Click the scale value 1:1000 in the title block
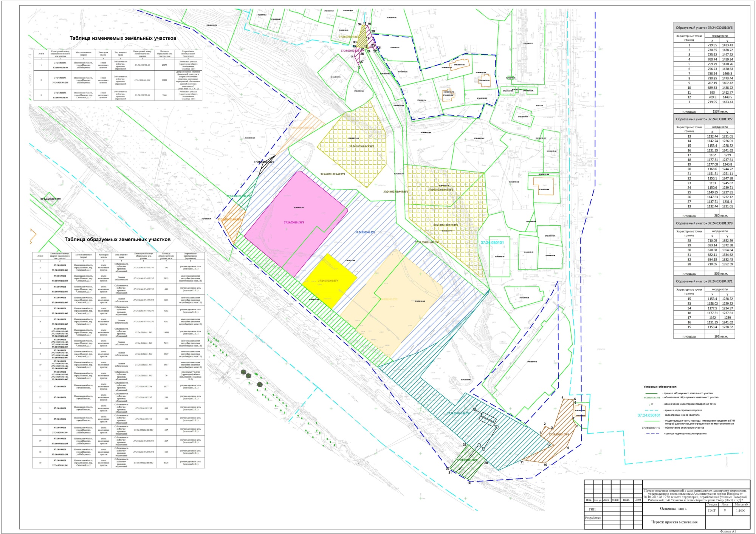 pyautogui.click(x=741, y=510)
